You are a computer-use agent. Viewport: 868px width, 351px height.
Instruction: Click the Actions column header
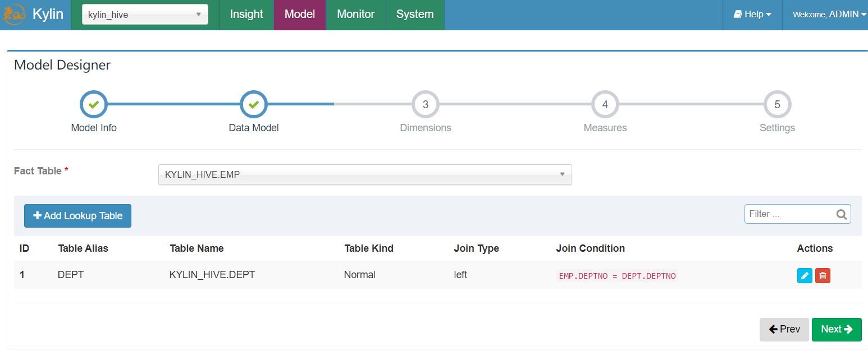(x=815, y=248)
